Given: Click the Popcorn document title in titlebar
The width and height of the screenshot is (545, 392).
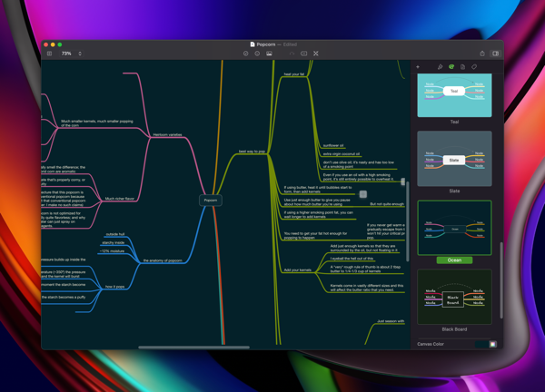Looking at the screenshot, I should click(266, 44).
